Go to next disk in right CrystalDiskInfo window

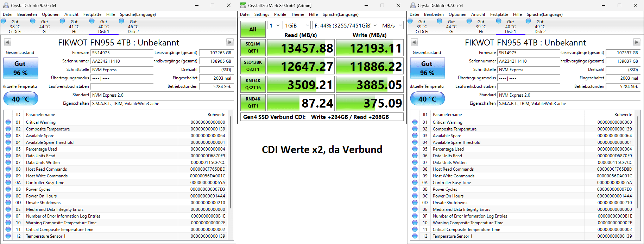click(637, 42)
